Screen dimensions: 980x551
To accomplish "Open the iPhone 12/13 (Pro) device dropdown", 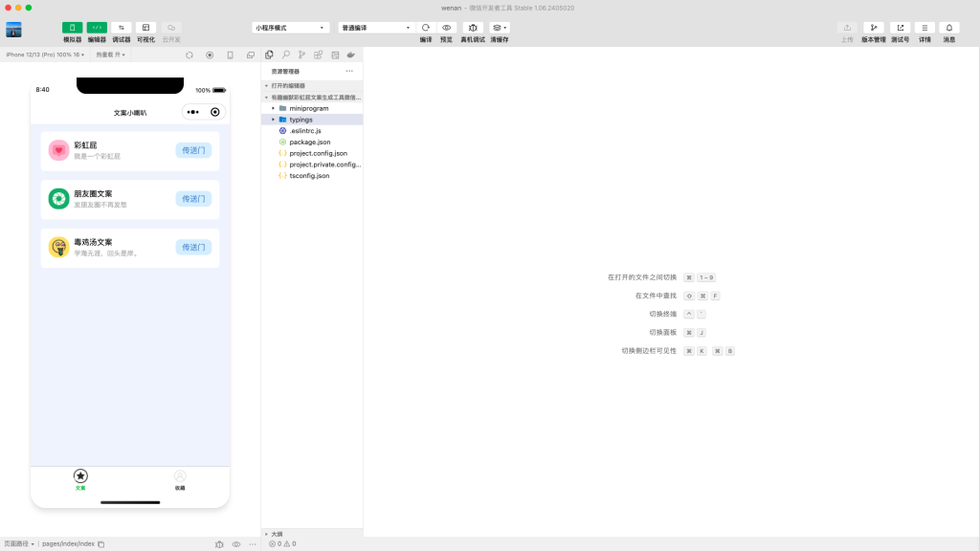I will click(45, 55).
